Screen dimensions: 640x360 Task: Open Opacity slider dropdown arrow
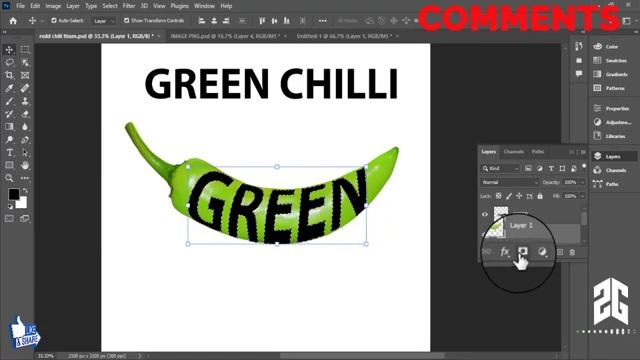pos(582,182)
